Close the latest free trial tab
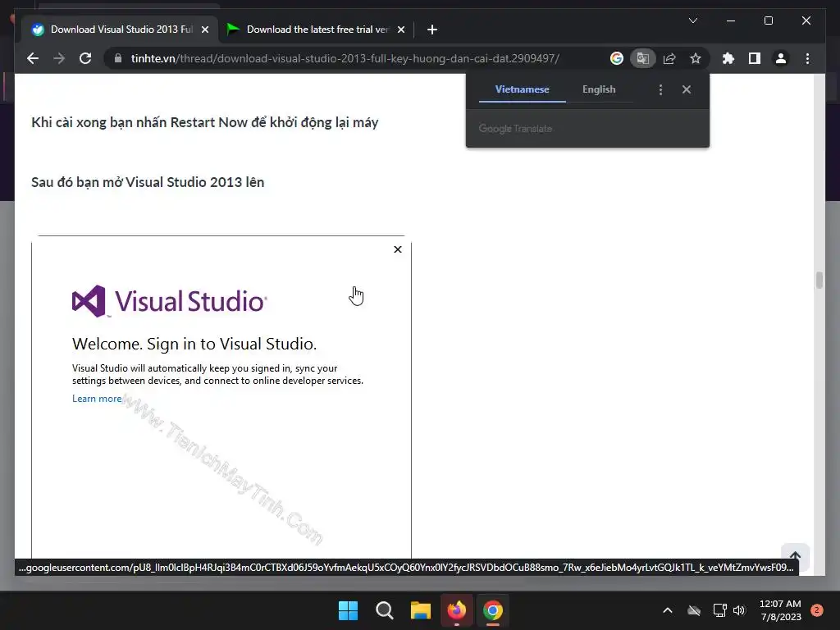840x630 pixels. point(400,30)
